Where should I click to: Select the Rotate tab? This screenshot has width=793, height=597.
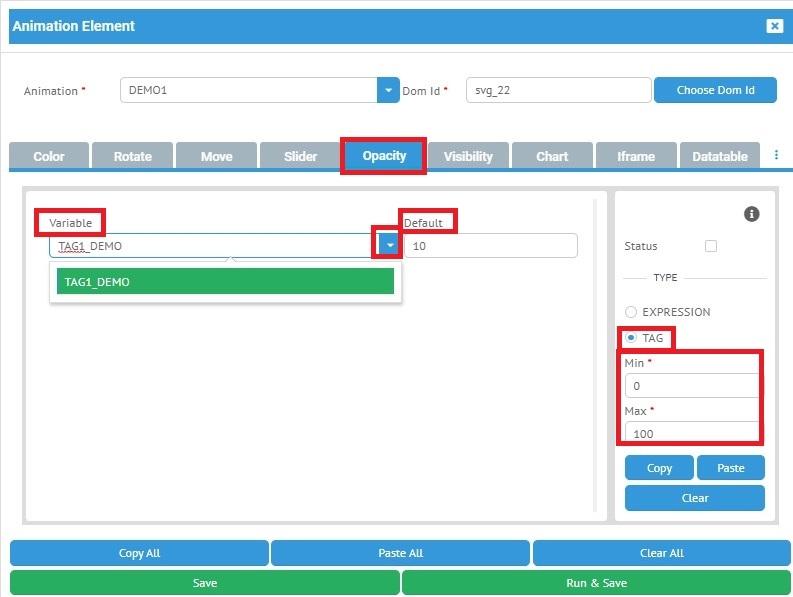133,156
